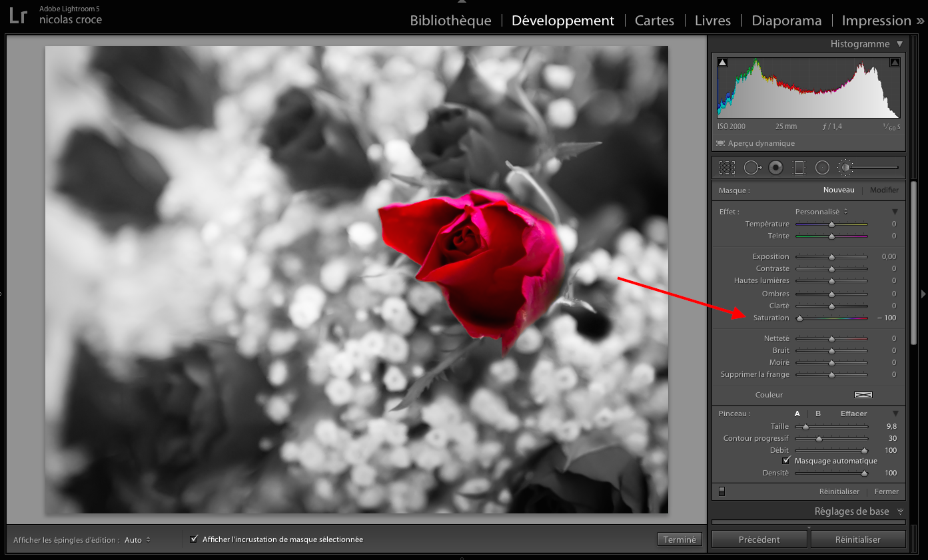
Task: Click the Exposition value 0,00
Action: [889, 256]
